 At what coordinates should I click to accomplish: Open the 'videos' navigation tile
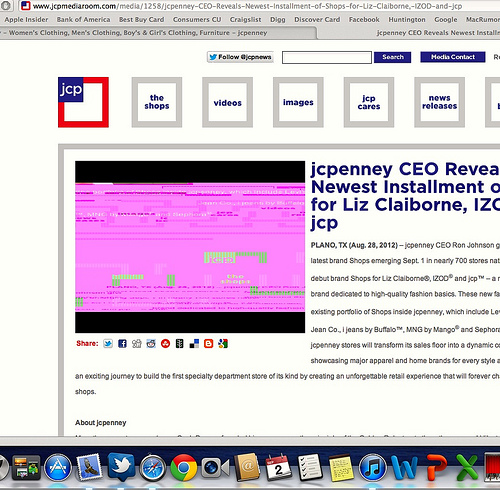click(227, 102)
